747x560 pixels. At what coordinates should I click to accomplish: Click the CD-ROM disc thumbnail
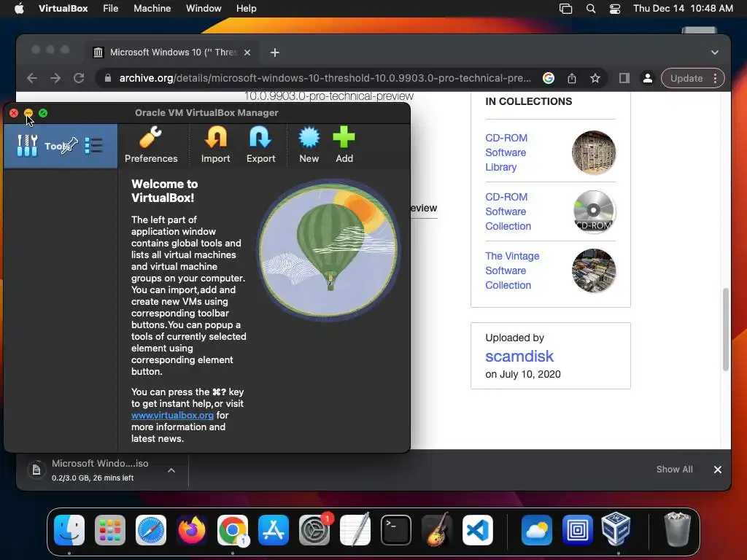594,211
